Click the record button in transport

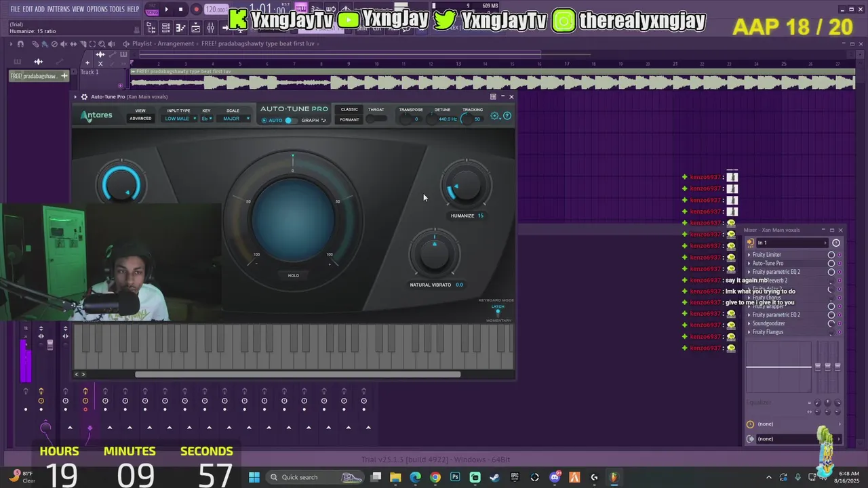tap(197, 9)
